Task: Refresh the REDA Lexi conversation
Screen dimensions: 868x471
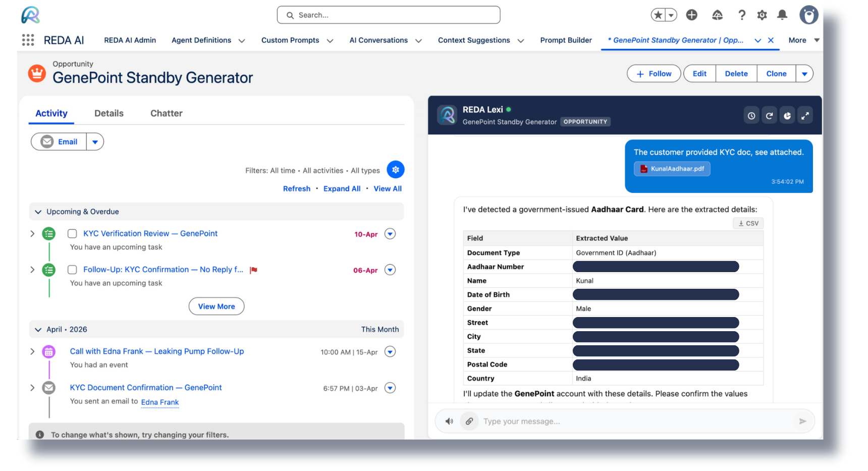Action: (x=769, y=115)
